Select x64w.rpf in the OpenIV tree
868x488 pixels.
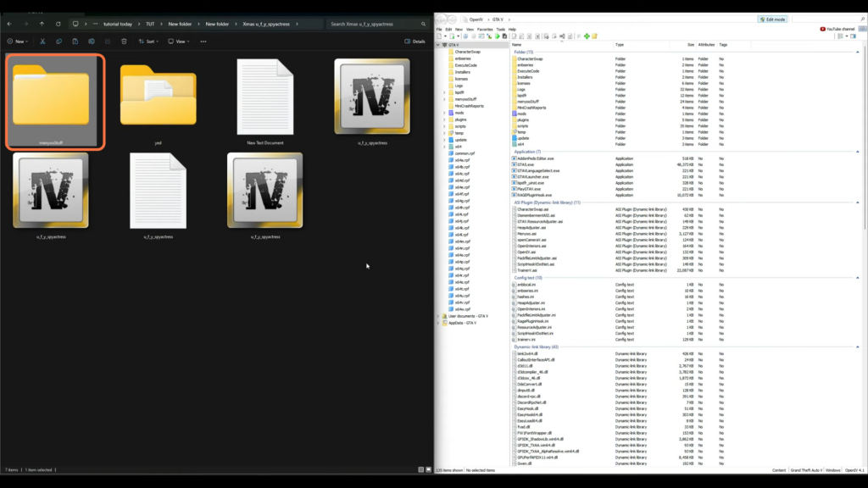462,309
